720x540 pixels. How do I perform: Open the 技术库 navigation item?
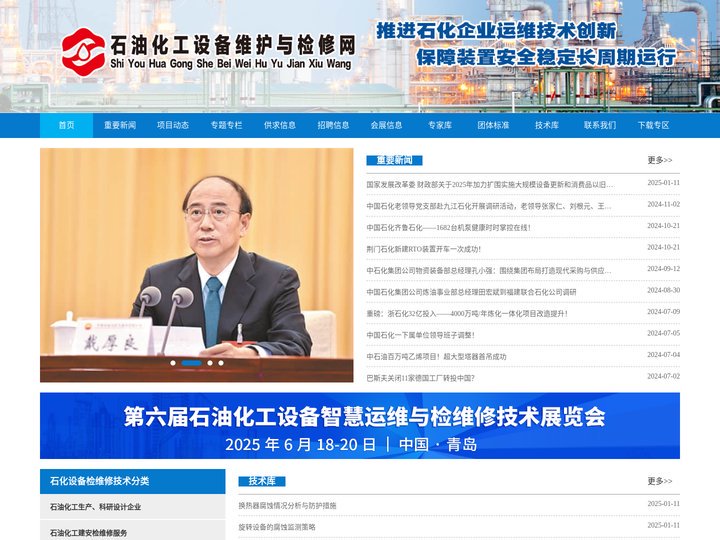coord(546,125)
